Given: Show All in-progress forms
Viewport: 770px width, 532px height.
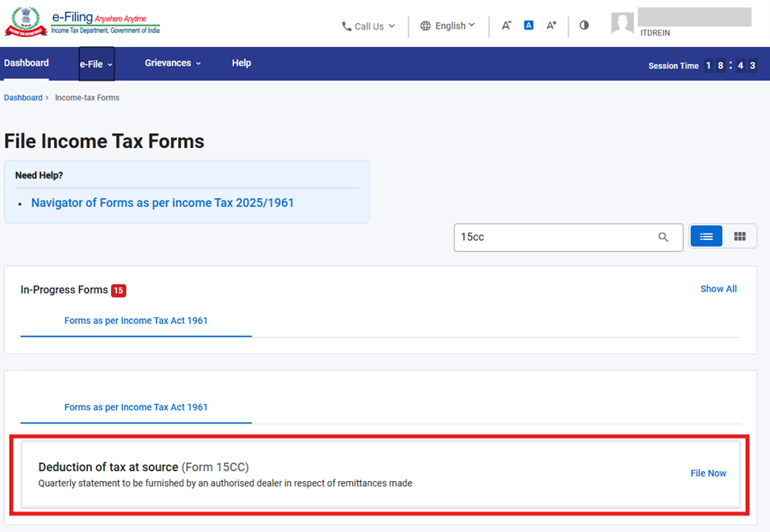Looking at the screenshot, I should coord(718,289).
